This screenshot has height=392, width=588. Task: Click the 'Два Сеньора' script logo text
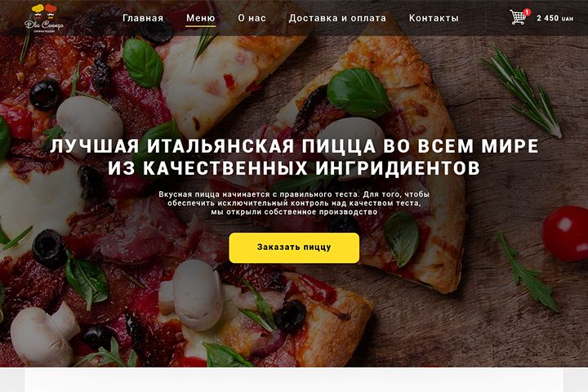coord(44,25)
